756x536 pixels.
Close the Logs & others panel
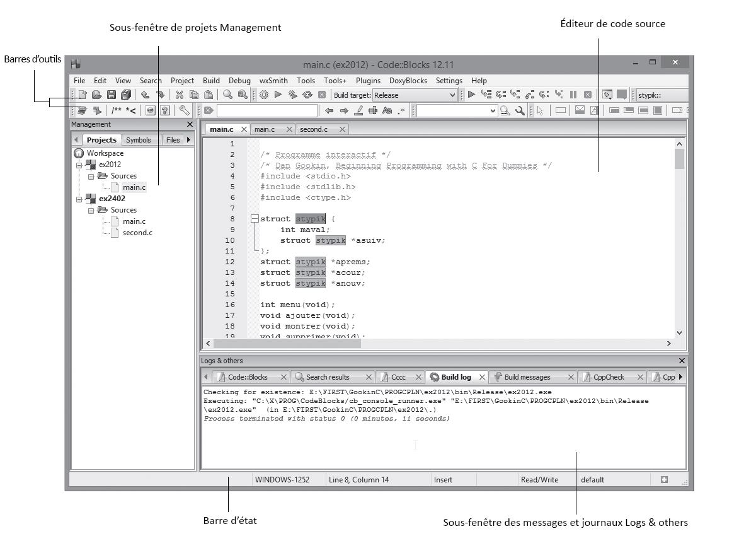[682, 361]
